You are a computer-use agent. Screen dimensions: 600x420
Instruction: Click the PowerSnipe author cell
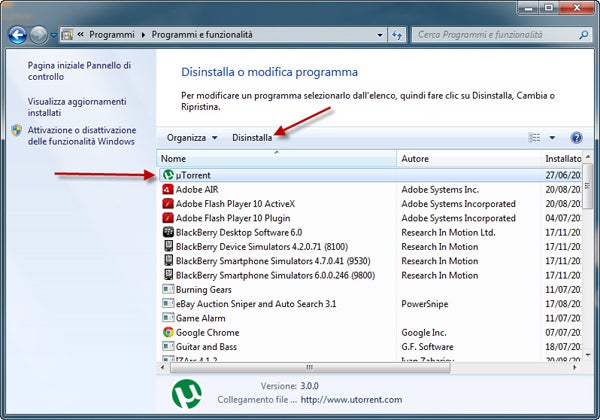point(424,304)
